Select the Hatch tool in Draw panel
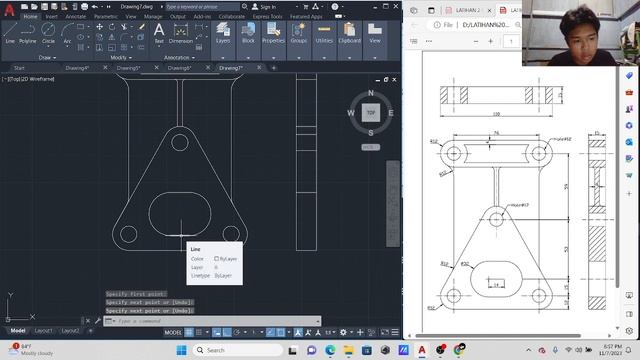 [x=80, y=47]
